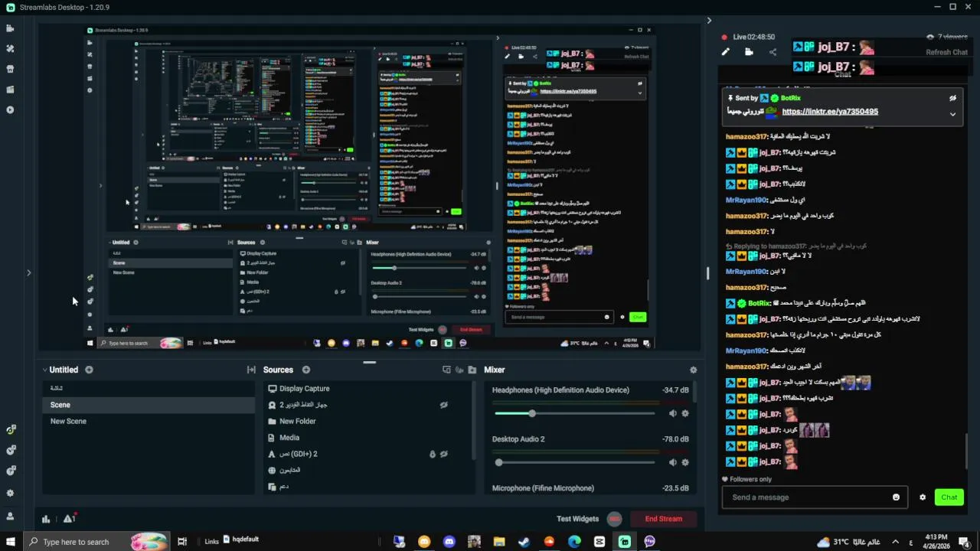Add a new scene with plus icon

coord(89,370)
